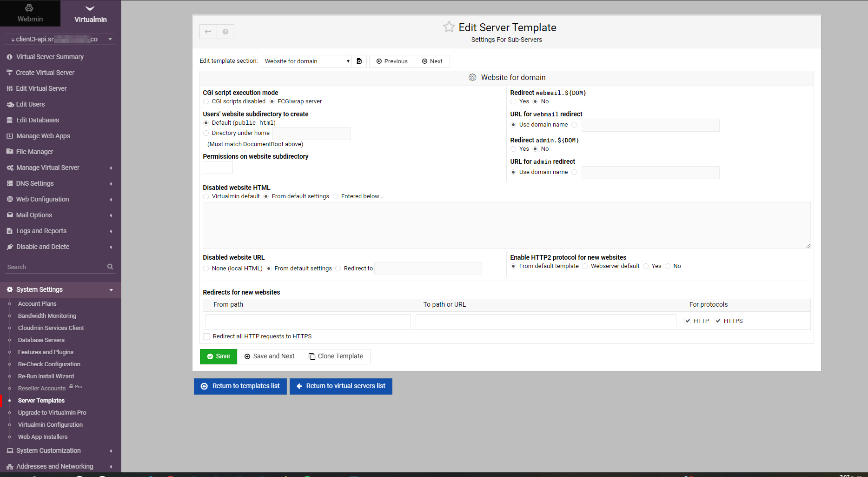Image resolution: width=868 pixels, height=477 pixels.
Task: Enable Redirect all HTTP requests to HTTPS
Action: [x=206, y=336]
